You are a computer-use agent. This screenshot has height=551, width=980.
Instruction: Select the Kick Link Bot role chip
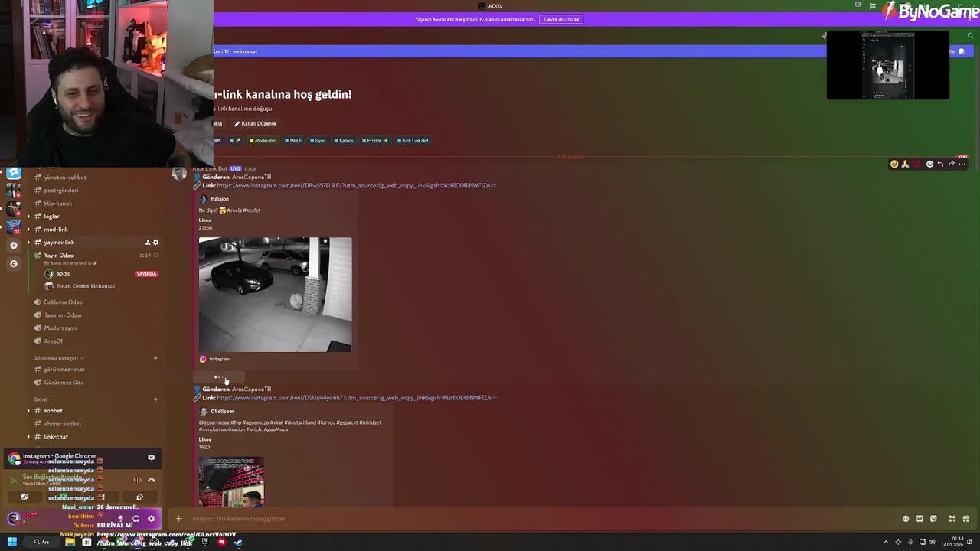click(413, 141)
